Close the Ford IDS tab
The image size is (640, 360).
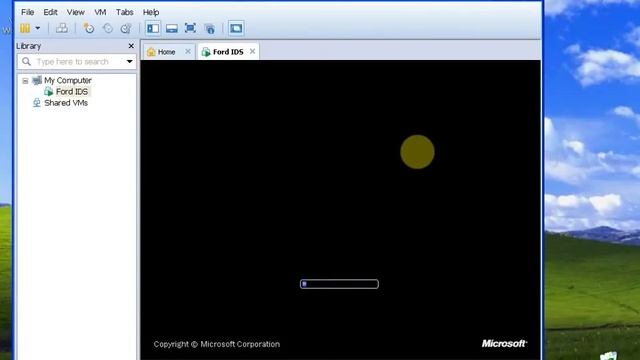[x=253, y=51]
